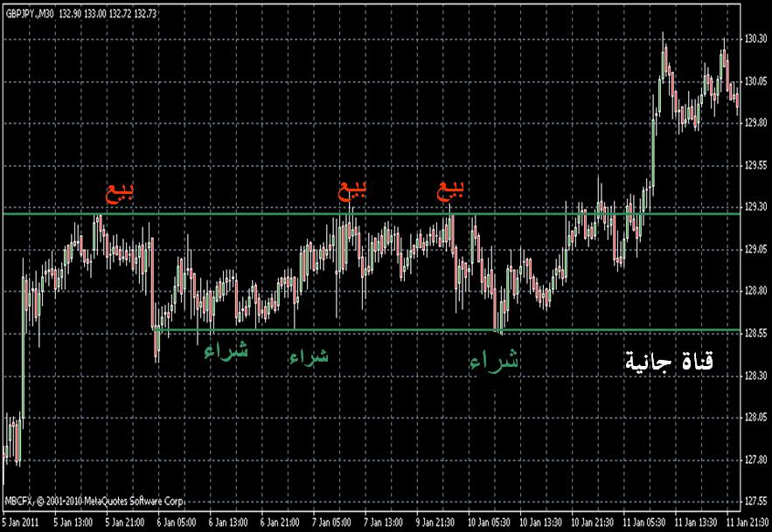Select the leftmost red بيع sell label
Image resolution: width=772 pixels, height=532 pixels.
(x=120, y=193)
